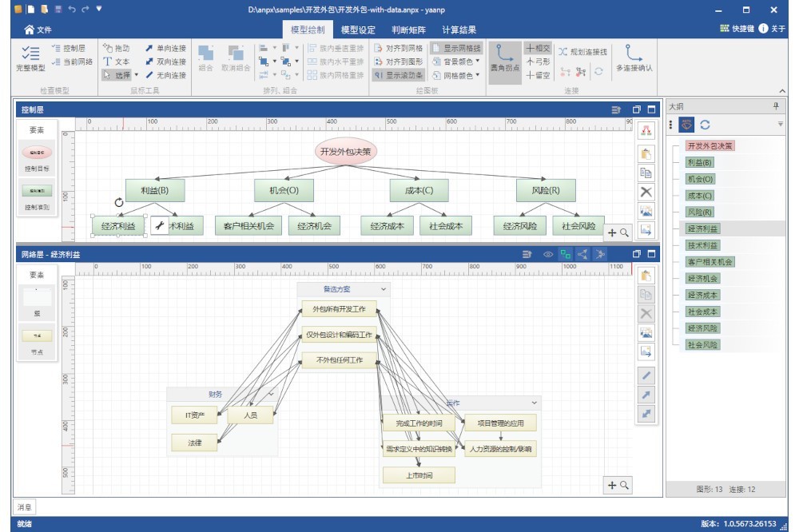Select 技术利益 in the outline tree
The width and height of the screenshot is (799, 532).
[x=702, y=245]
